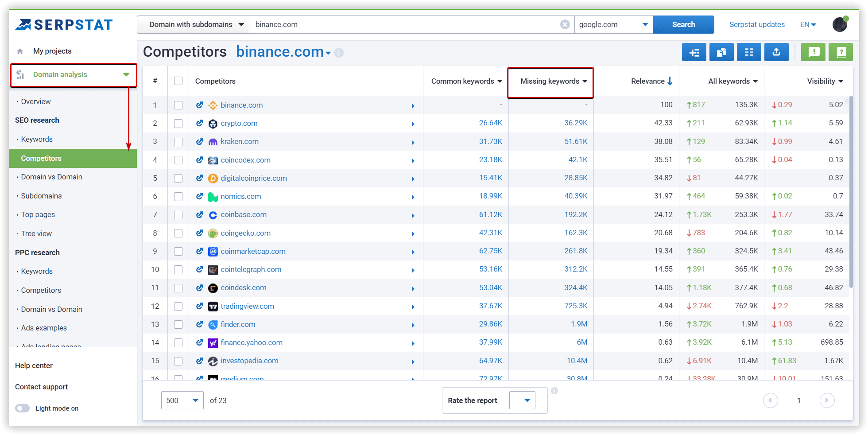Go to the previous page arrow
Screen dimensions: 868x435
771,400
